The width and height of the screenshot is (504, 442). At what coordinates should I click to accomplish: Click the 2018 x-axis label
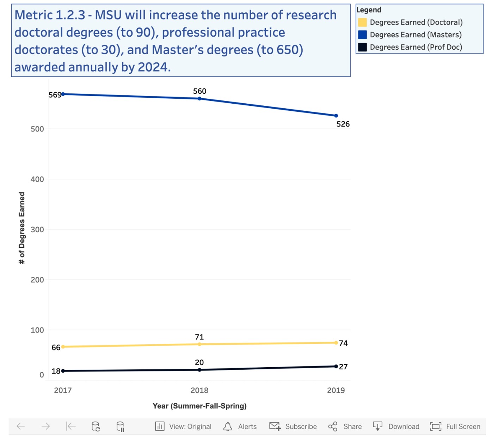[199, 390]
